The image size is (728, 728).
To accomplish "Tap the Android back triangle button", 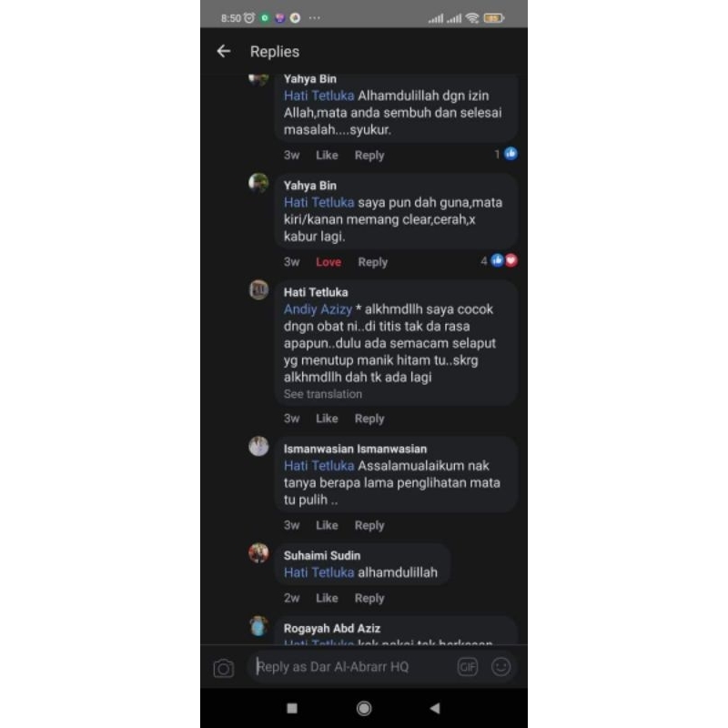I will click(x=435, y=708).
